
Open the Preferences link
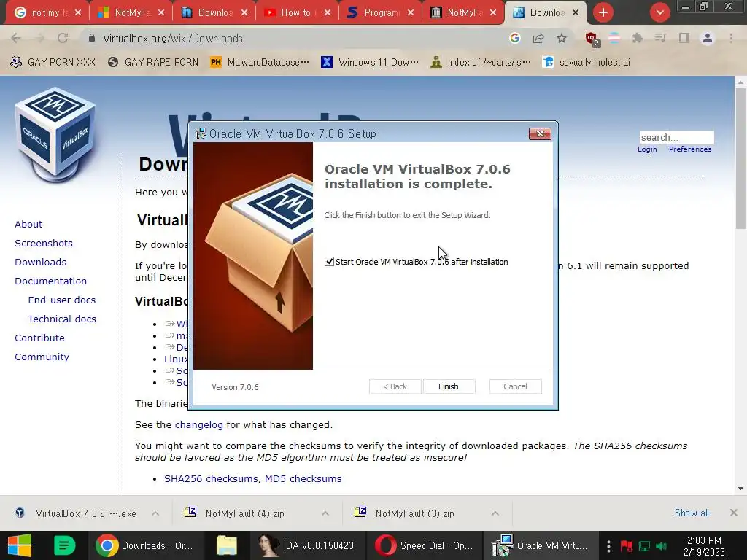point(690,149)
